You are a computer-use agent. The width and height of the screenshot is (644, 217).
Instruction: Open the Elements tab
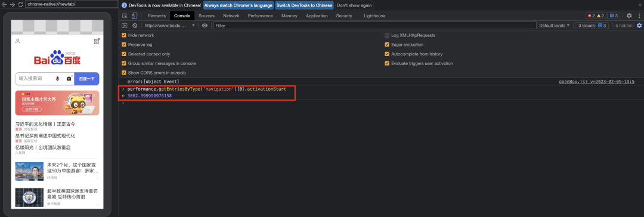pyautogui.click(x=156, y=15)
